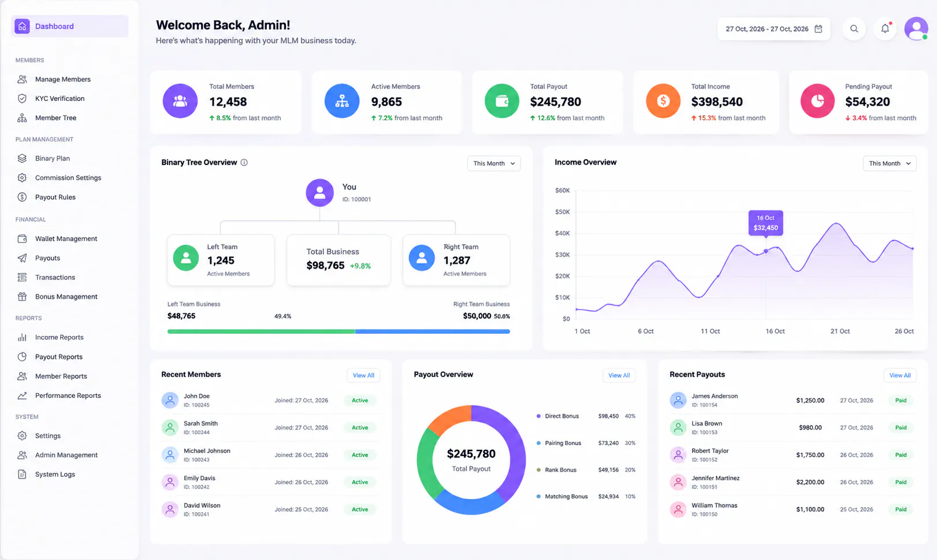Click the System Logs document icon
Screen dimensions: 937x560
pyautogui.click(x=22, y=475)
